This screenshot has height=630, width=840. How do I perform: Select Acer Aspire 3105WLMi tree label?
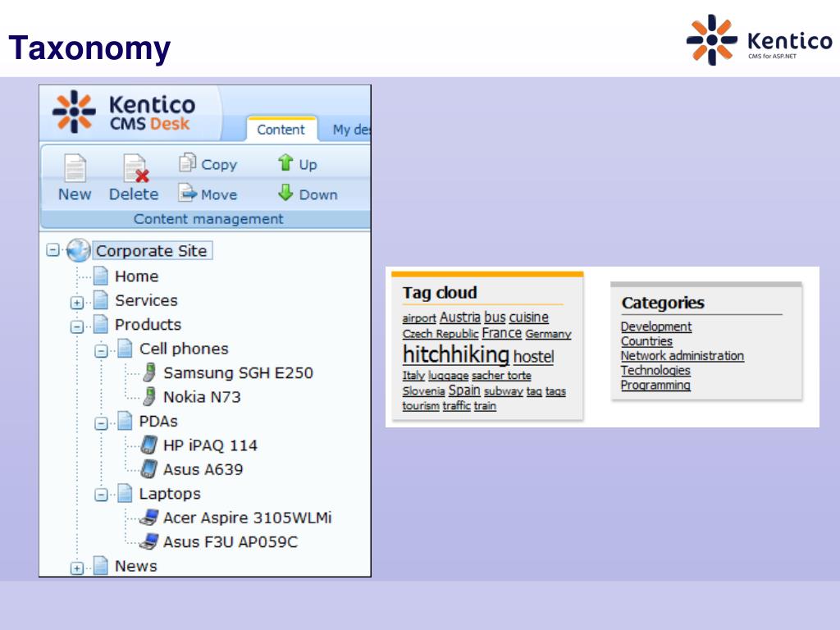click(248, 518)
